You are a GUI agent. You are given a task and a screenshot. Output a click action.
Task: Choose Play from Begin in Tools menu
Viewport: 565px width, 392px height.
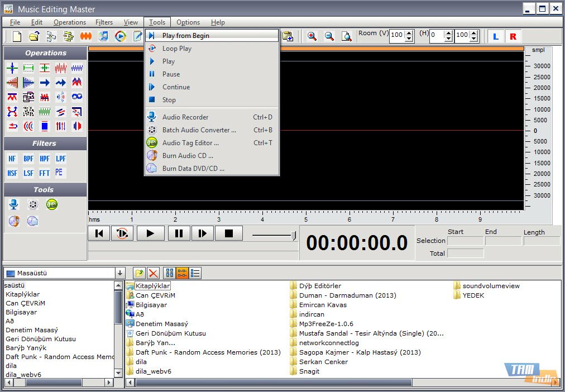coord(212,35)
